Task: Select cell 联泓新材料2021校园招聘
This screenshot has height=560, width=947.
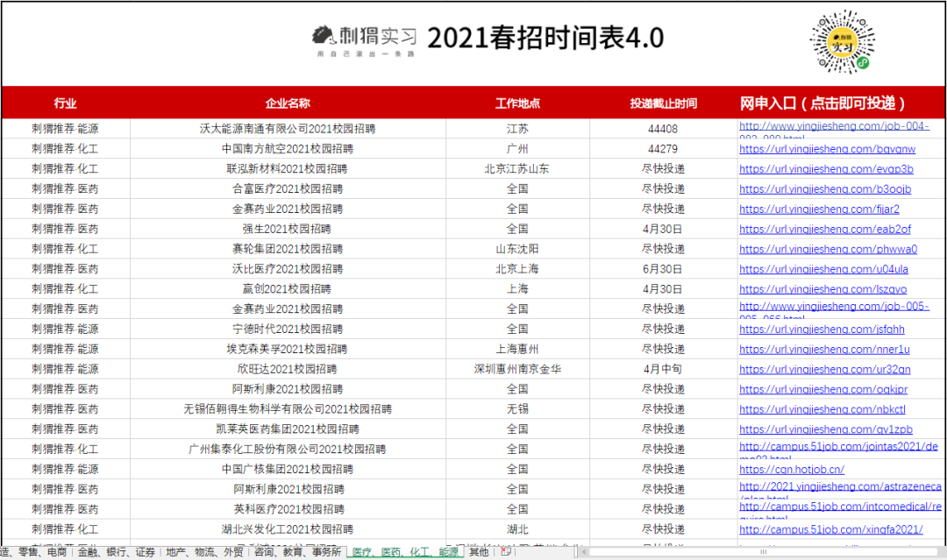Action: point(288,168)
